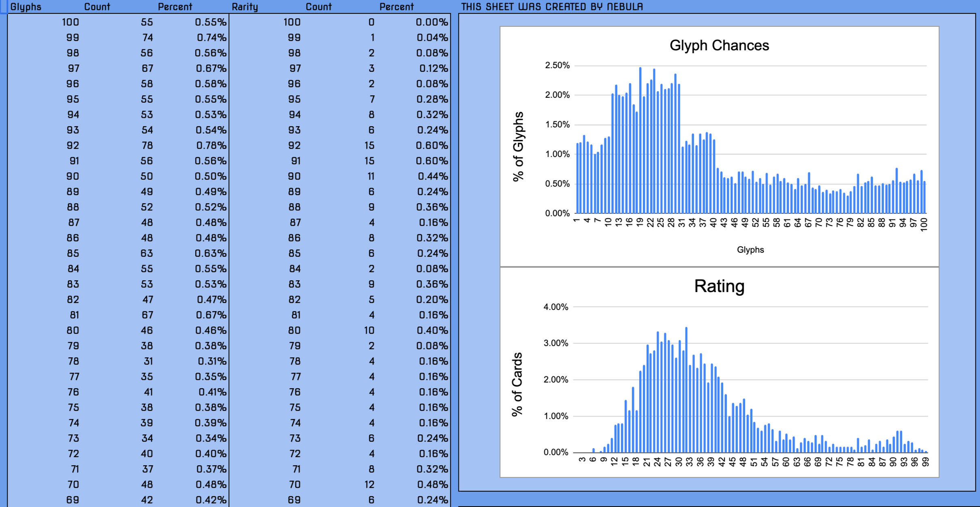Click the 2.50% label on Glyph Chances axis
The height and width of the screenshot is (507, 980).
click(557, 65)
